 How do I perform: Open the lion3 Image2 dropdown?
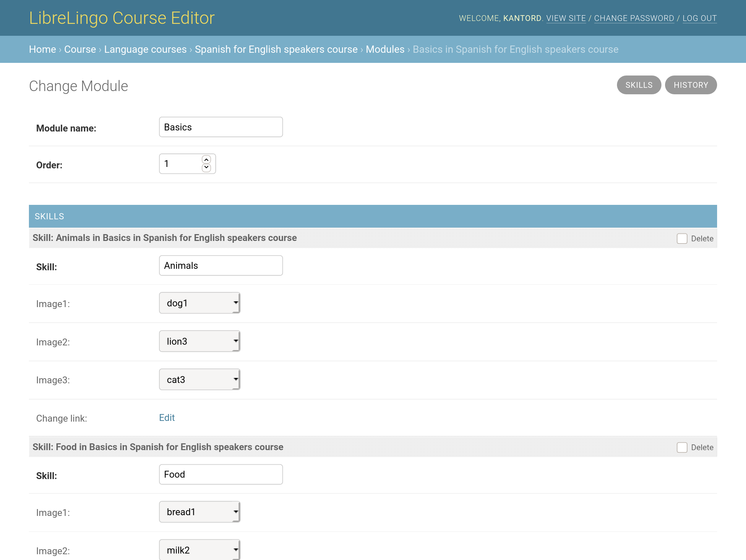200,341
